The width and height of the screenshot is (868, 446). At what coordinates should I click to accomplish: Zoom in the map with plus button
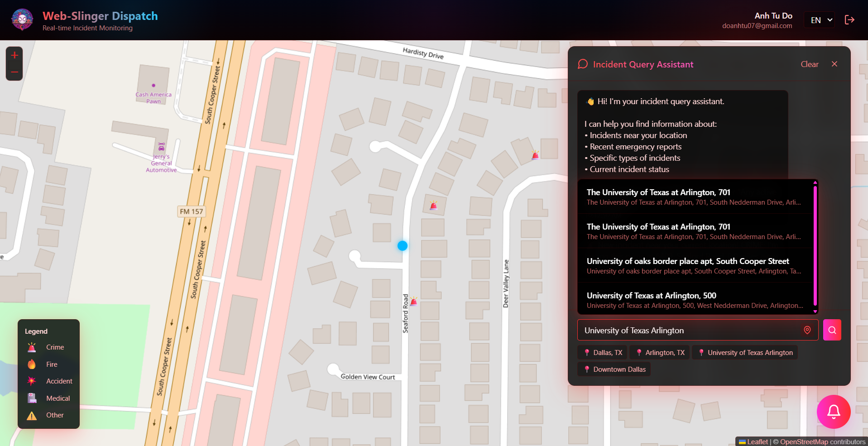coord(14,55)
